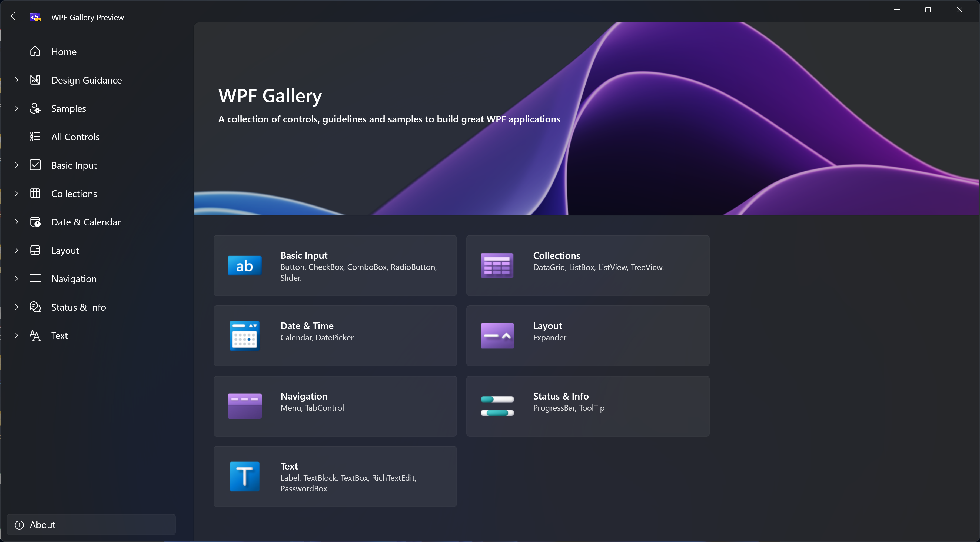Screen dimensions: 980x542
Task: Open the Text card title
Action: point(289,466)
